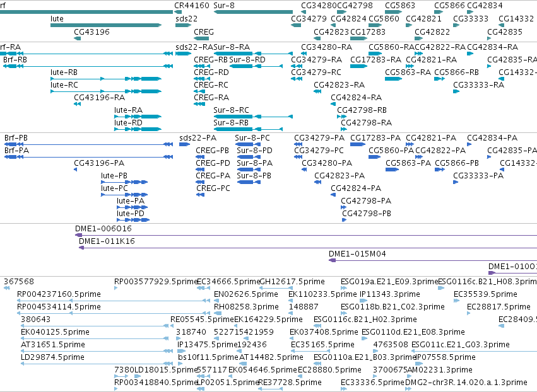Click the Brf-PB protein label
The height and width of the screenshot is (392, 537).
click(16, 138)
